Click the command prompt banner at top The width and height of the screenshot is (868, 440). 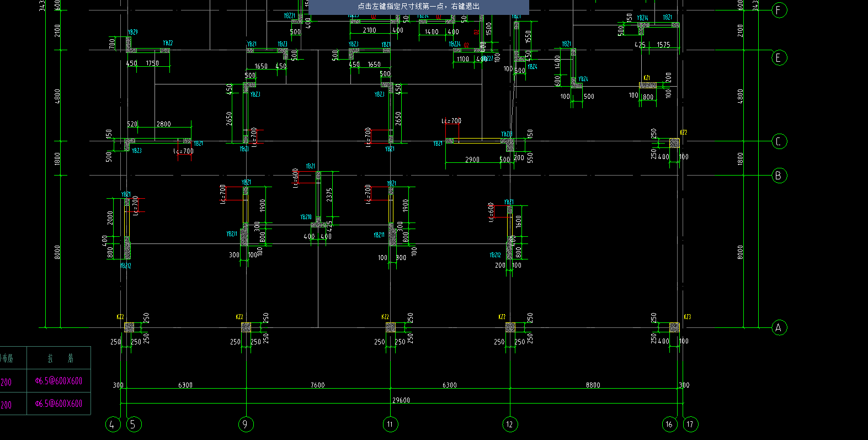(x=418, y=7)
